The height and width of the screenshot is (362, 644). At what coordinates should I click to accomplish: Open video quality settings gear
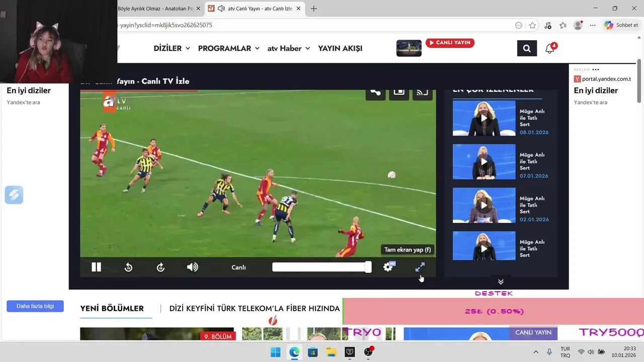(388, 267)
